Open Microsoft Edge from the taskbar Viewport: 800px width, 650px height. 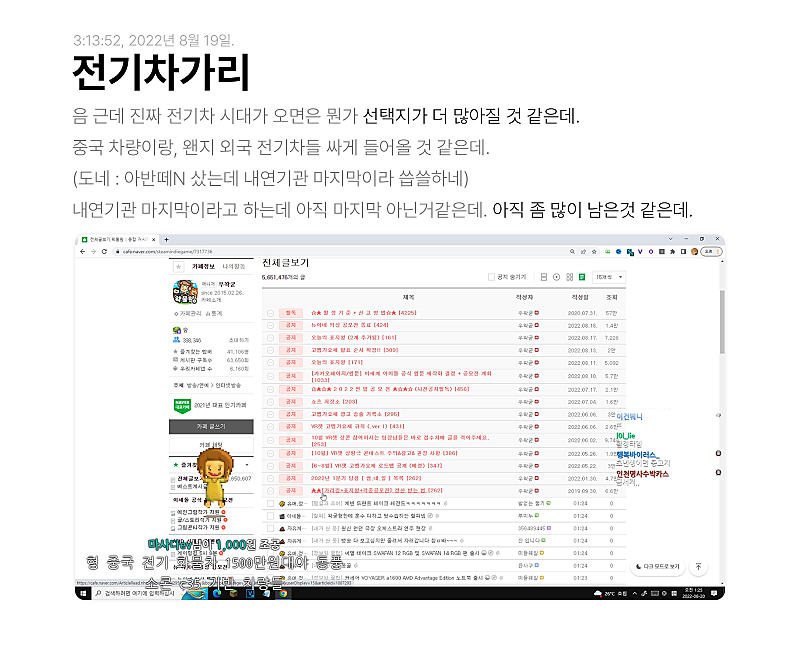(216, 593)
